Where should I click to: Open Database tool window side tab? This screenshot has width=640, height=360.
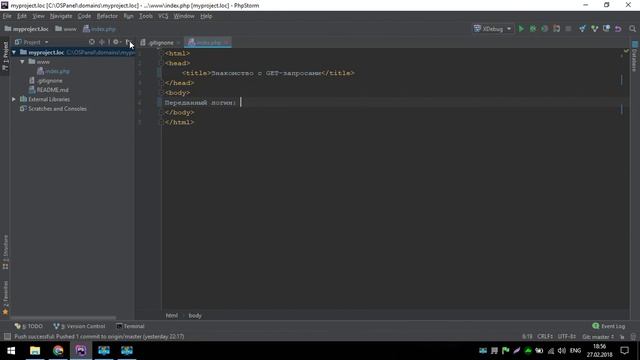point(635,56)
